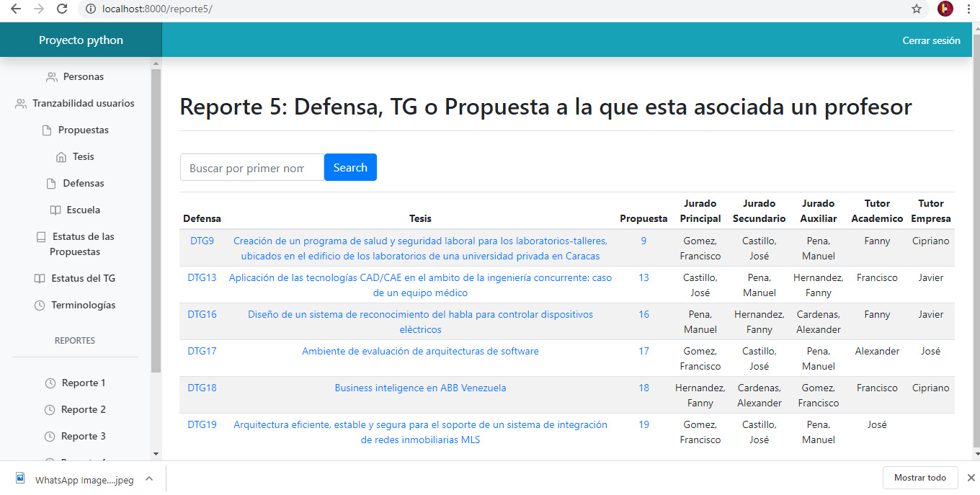Click the Escuela book icon

pos(55,210)
